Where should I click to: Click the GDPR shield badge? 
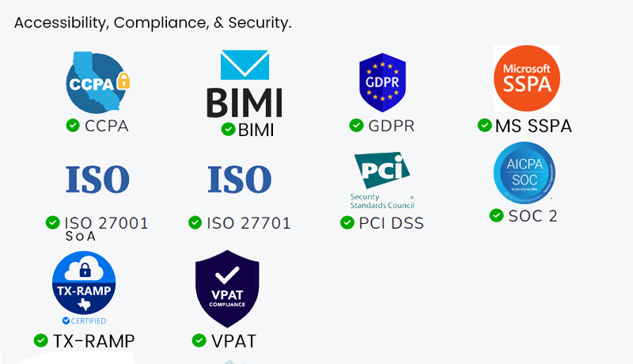pyautogui.click(x=382, y=82)
